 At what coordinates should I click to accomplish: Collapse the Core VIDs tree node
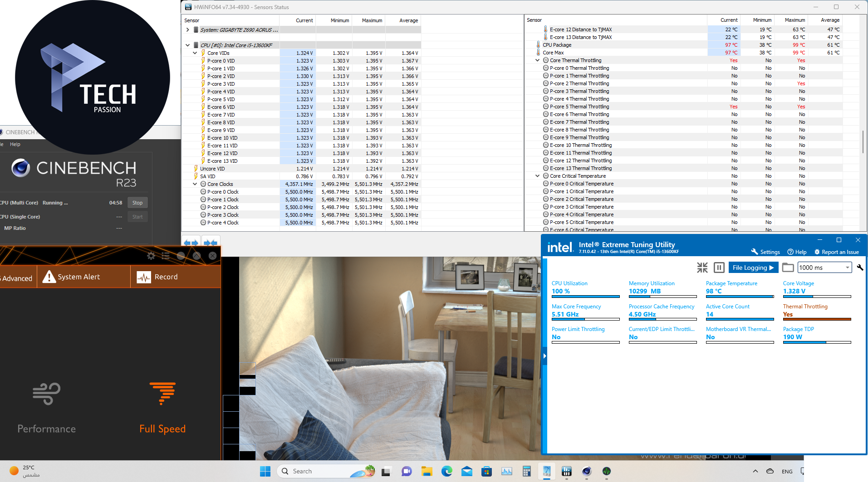[195, 53]
